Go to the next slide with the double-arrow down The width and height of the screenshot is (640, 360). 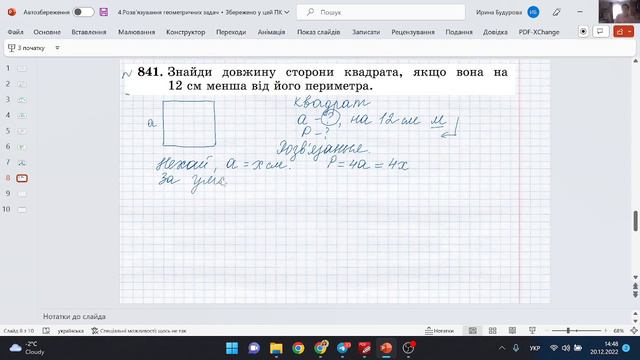click(636, 294)
